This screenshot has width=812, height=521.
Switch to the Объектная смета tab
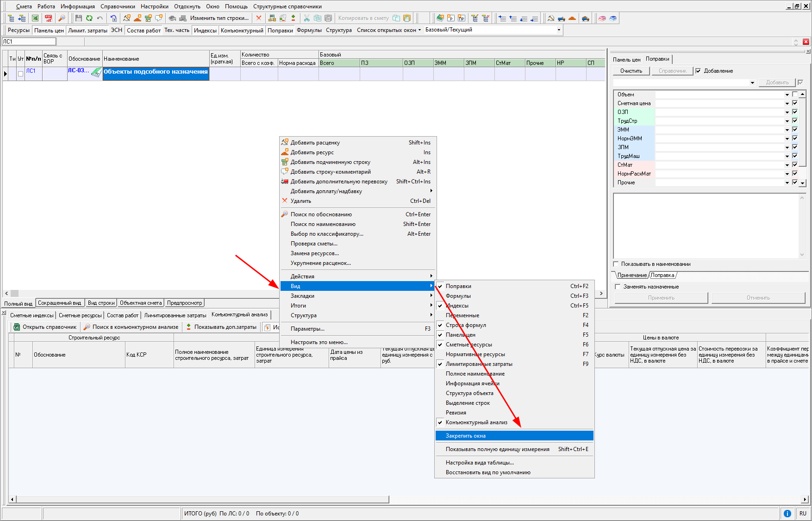(140, 303)
